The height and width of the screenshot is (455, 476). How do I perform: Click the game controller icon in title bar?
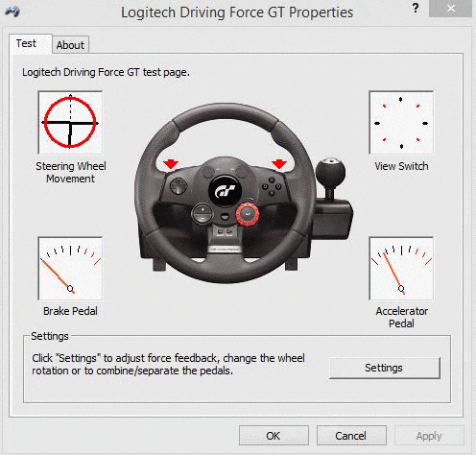12,12
